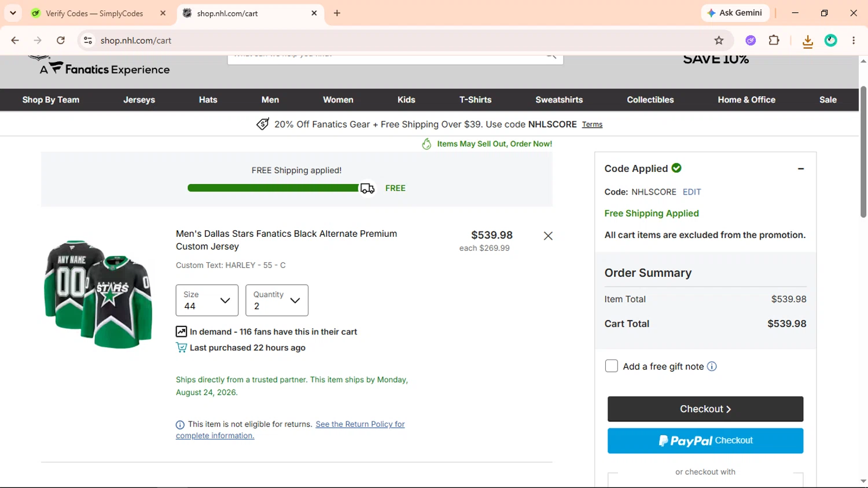The height and width of the screenshot is (488, 868).
Task: Open the Hats menu
Action: [208, 100]
